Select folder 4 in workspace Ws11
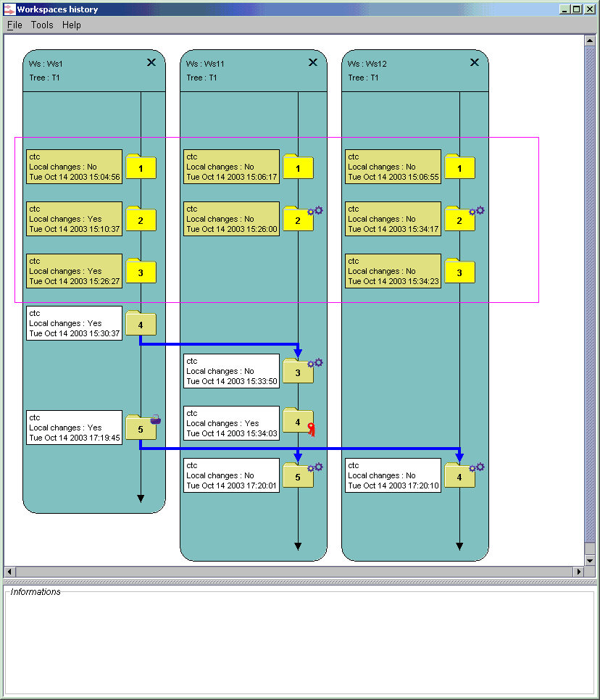This screenshot has height=700, width=600. [298, 420]
